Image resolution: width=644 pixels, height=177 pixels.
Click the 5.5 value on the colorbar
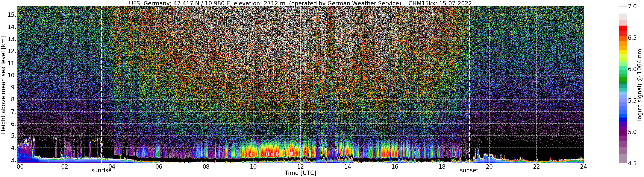point(632,100)
